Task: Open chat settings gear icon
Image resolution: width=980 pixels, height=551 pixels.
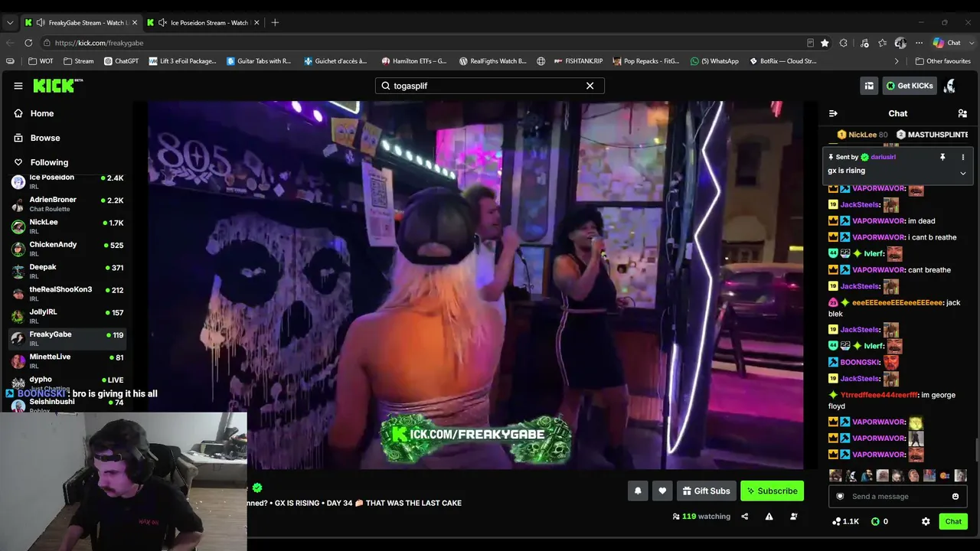Action: (x=926, y=521)
